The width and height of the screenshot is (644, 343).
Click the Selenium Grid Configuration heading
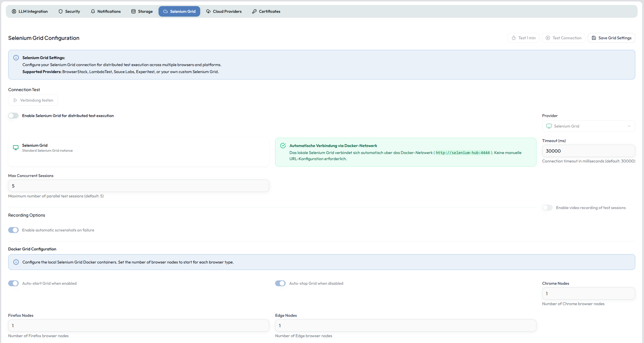pyautogui.click(x=44, y=38)
